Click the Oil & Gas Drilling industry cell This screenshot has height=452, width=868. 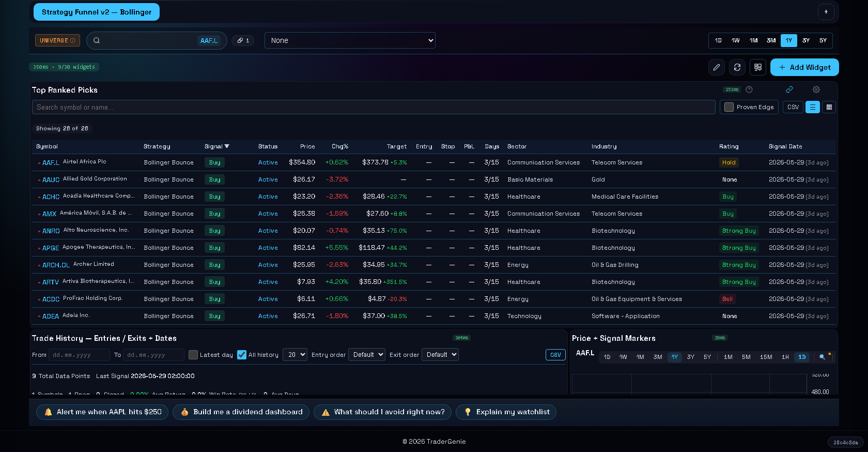(615, 265)
